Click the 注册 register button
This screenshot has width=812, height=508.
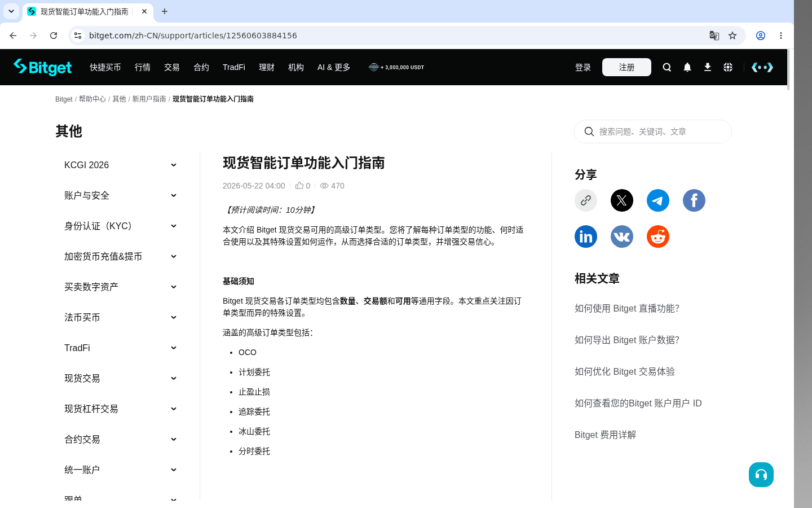tap(626, 67)
